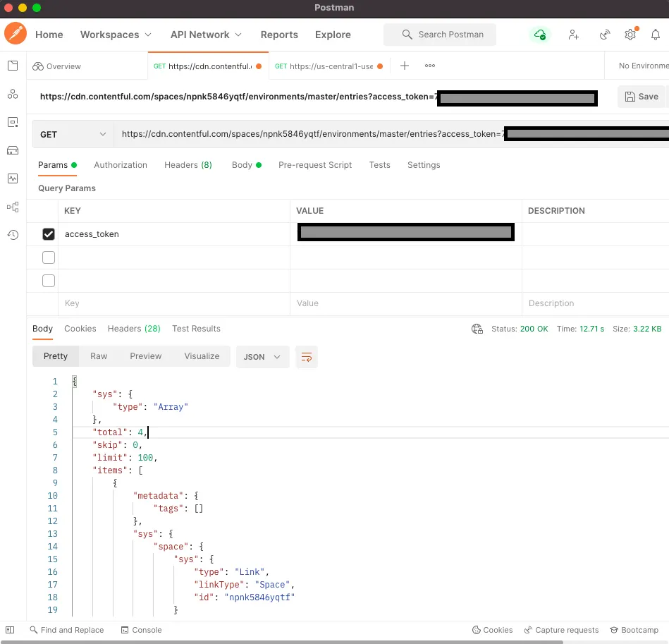Check the first empty parameter row checkbox

click(x=49, y=257)
